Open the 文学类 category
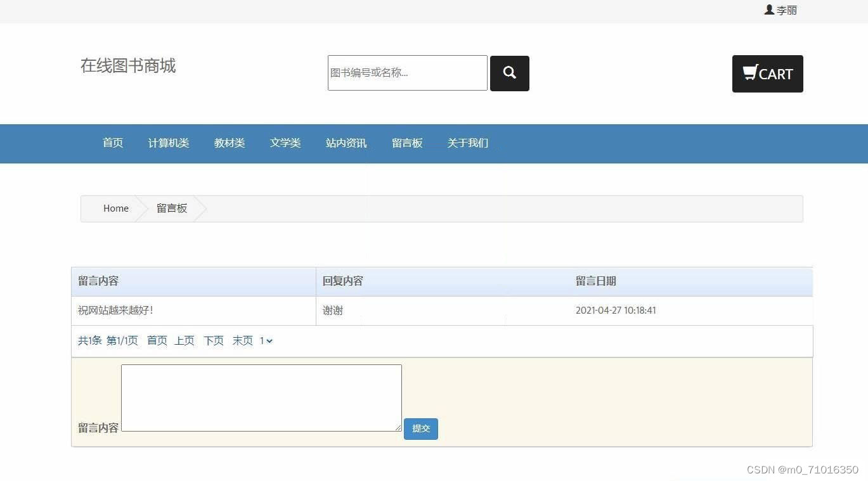The image size is (868, 481). tap(285, 143)
